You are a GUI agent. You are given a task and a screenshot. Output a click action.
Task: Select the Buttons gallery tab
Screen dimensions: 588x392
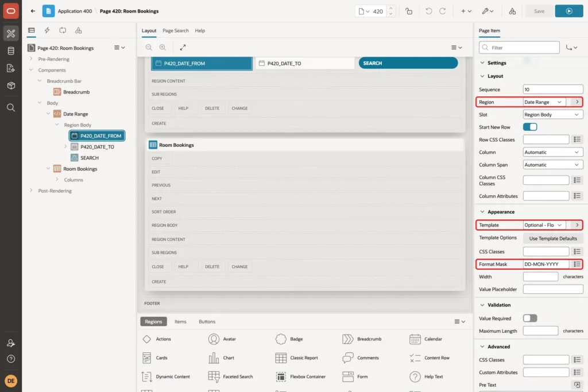[207, 321]
